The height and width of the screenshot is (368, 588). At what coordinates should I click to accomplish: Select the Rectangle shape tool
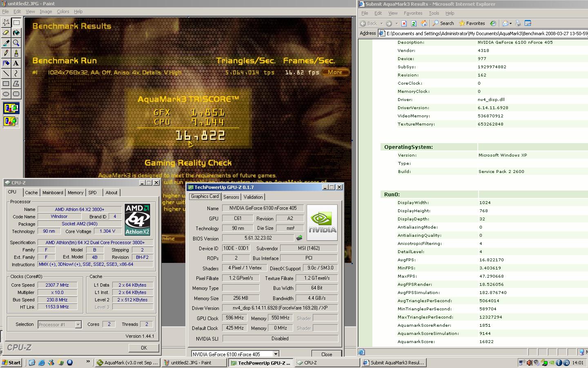click(6, 84)
